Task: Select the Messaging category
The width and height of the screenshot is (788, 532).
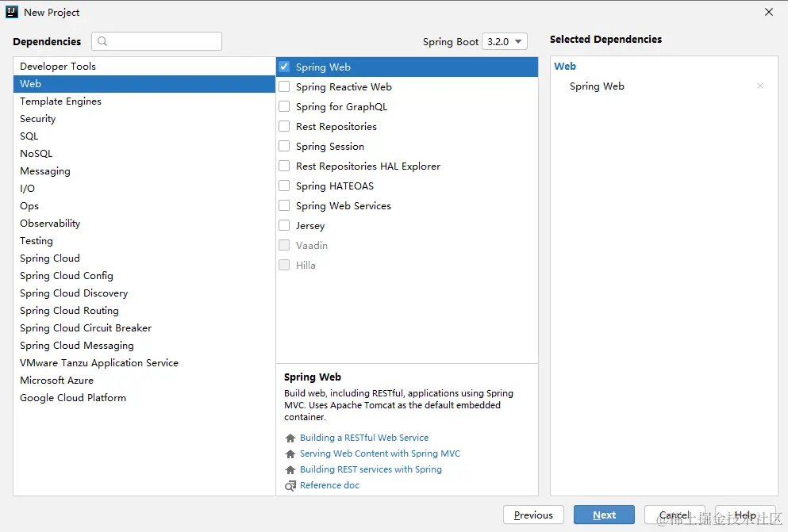Action: (x=144, y=171)
